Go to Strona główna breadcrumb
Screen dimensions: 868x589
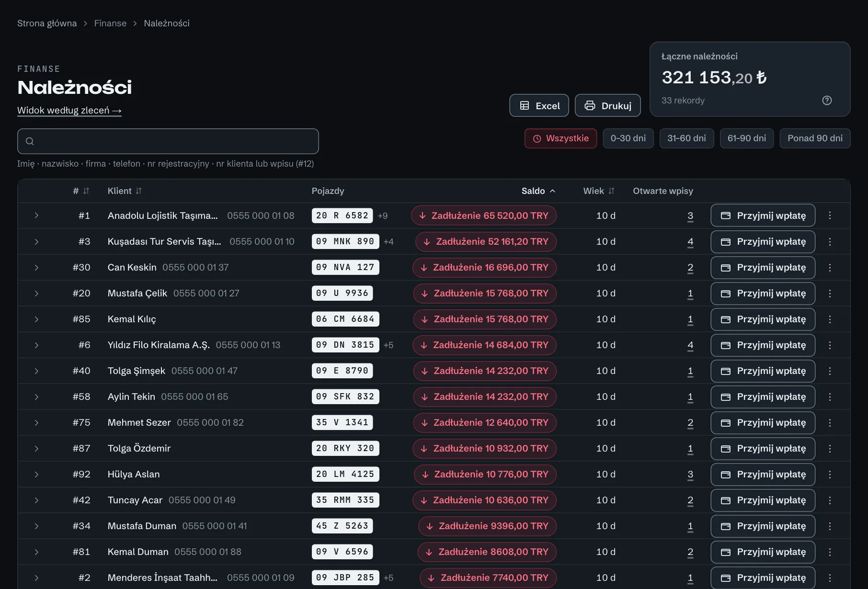[47, 23]
